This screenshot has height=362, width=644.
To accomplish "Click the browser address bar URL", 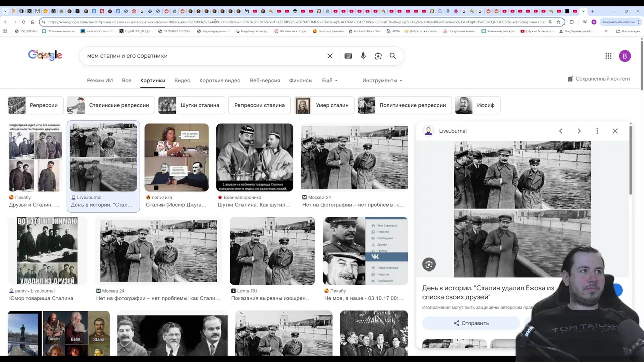I will coord(297,22).
